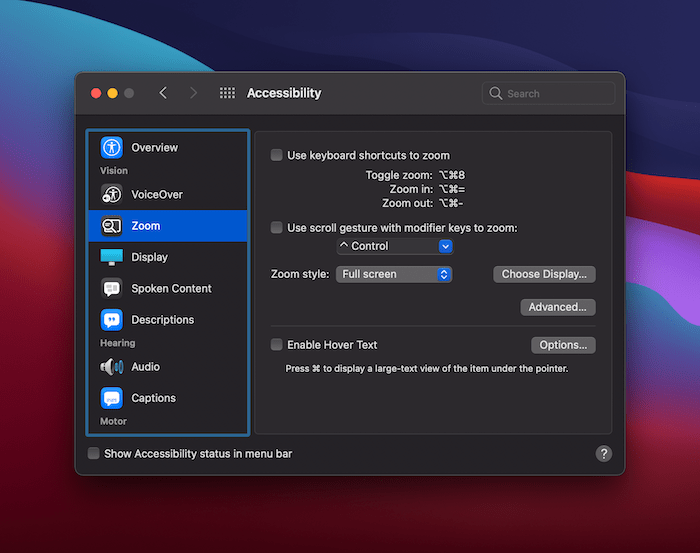Image resolution: width=700 pixels, height=553 pixels.
Task: Click the hover text hint description
Action: (427, 369)
